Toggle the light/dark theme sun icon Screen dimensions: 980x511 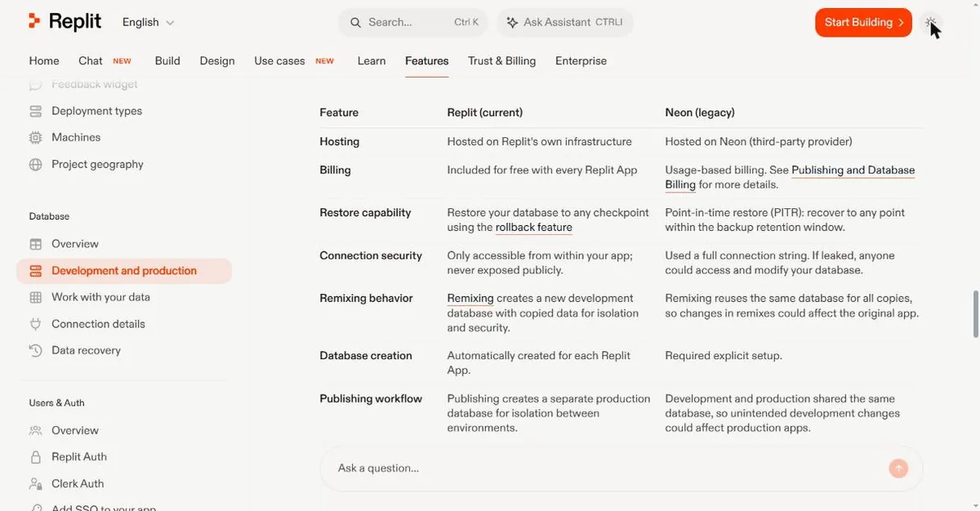[931, 23]
